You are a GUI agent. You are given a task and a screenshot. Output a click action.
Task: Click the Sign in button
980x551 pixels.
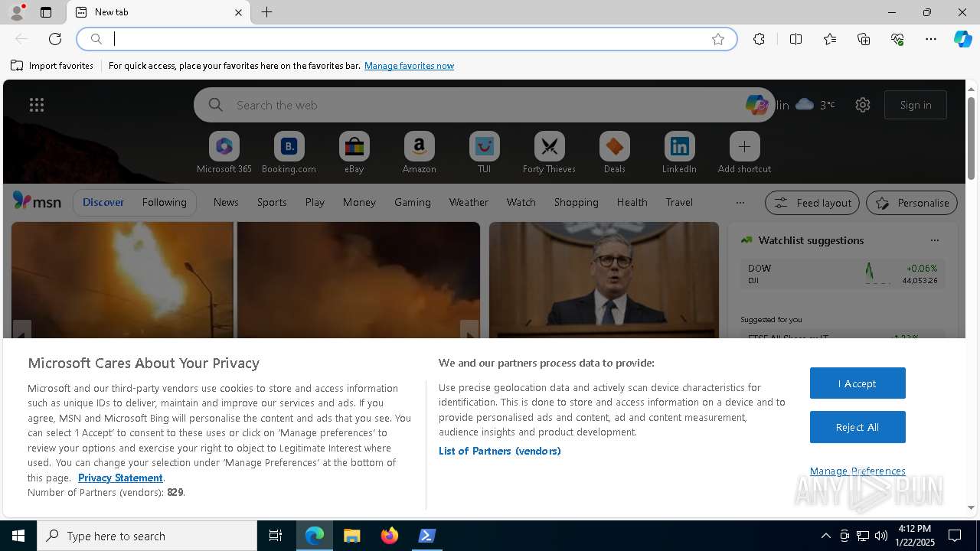916,105
